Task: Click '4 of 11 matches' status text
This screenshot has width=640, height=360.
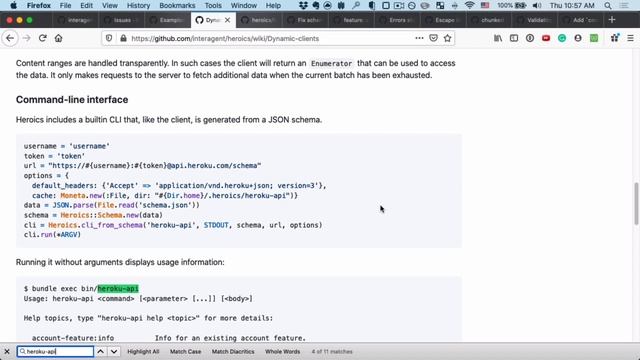Action: (332, 351)
